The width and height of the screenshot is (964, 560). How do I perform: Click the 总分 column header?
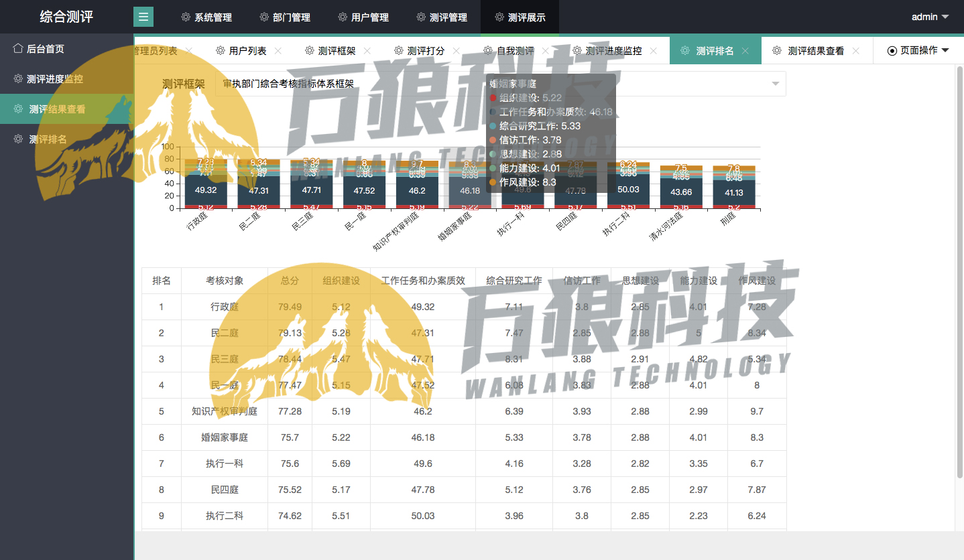(290, 281)
